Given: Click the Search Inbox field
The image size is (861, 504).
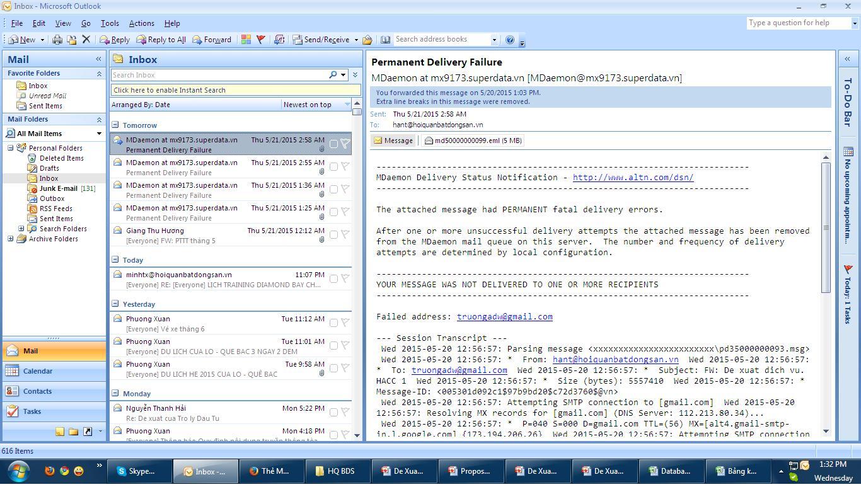Looking at the screenshot, I should pyautogui.click(x=219, y=75).
